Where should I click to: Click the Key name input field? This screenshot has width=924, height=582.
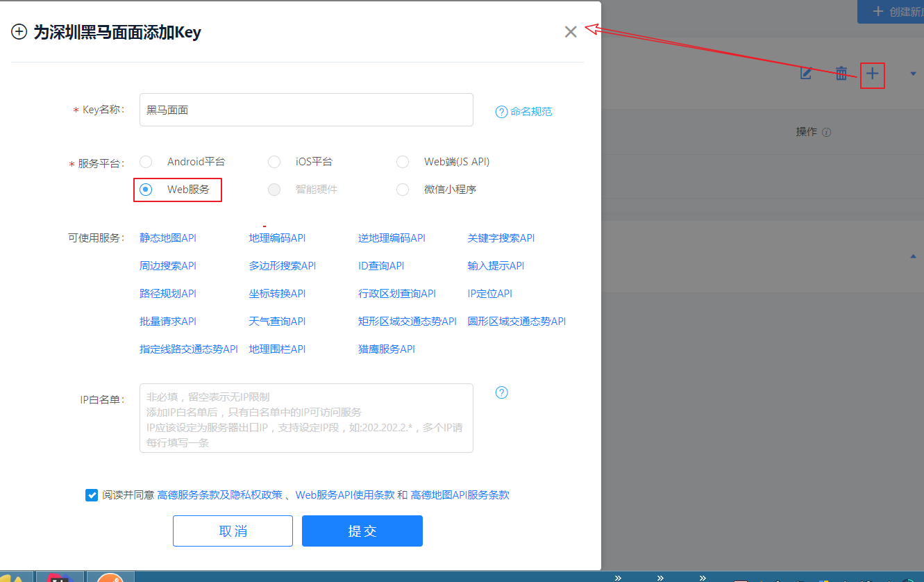306,110
